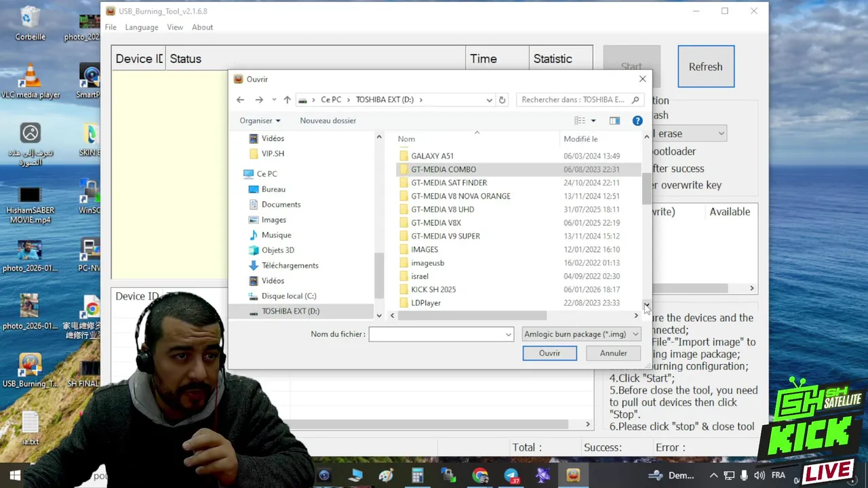Open the help question mark icon
This screenshot has height=488, width=868.
click(637, 121)
